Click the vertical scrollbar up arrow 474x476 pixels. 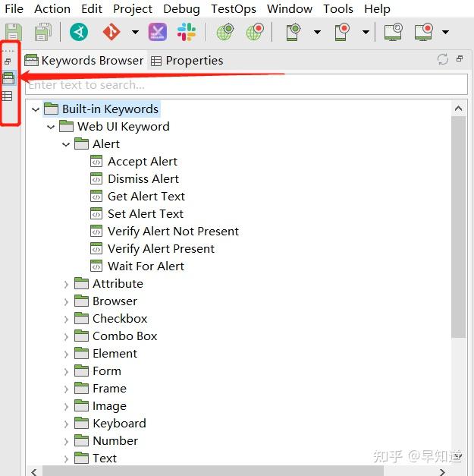(x=459, y=109)
